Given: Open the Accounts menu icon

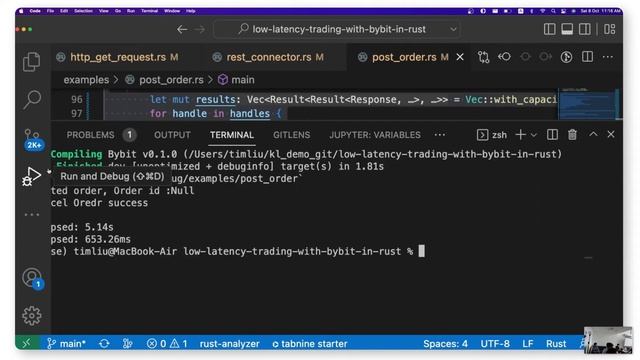Looking at the screenshot, I should (x=32, y=278).
